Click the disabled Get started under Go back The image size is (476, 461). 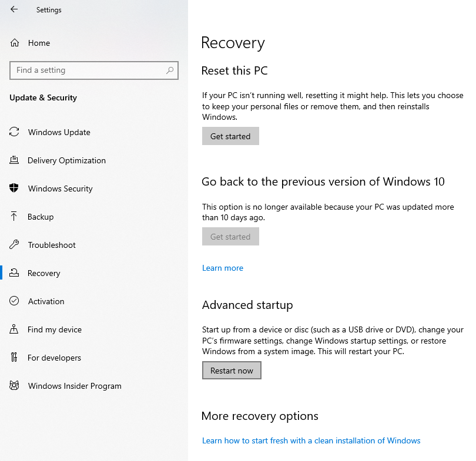(x=230, y=237)
